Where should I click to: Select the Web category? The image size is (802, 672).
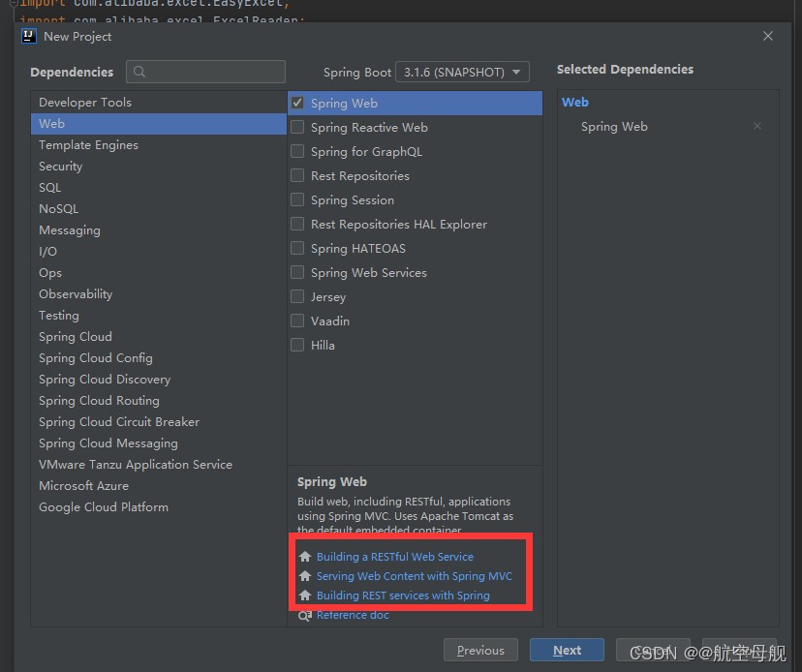point(159,124)
